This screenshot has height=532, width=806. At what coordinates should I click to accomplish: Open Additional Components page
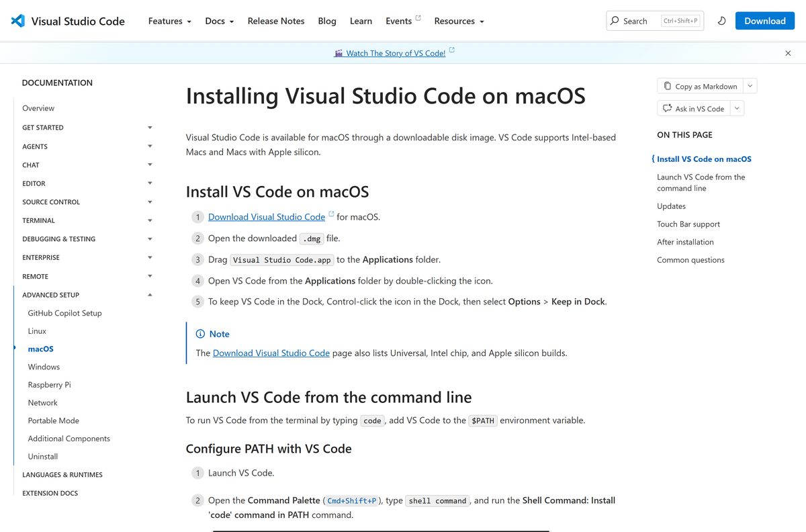click(69, 439)
